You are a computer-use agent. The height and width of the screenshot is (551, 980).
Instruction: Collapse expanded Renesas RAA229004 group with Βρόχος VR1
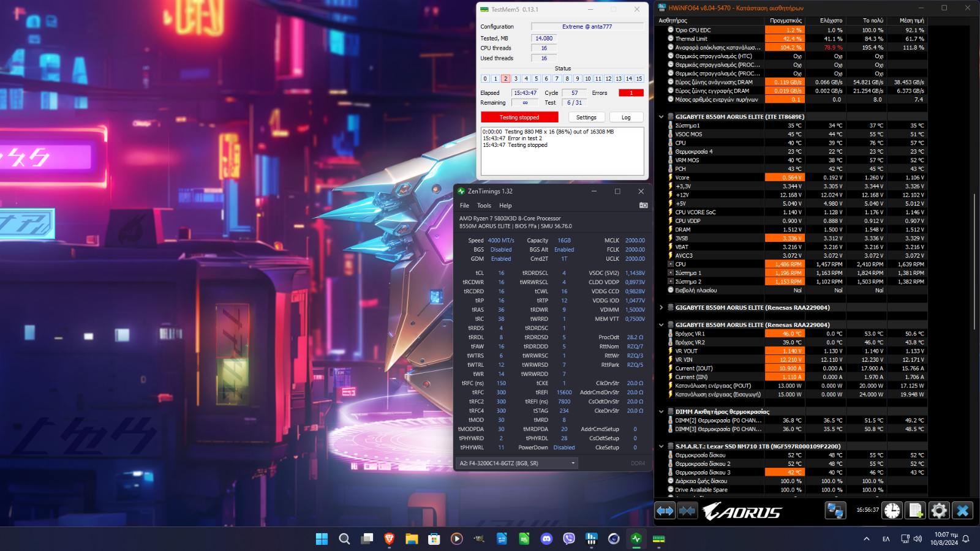click(661, 325)
